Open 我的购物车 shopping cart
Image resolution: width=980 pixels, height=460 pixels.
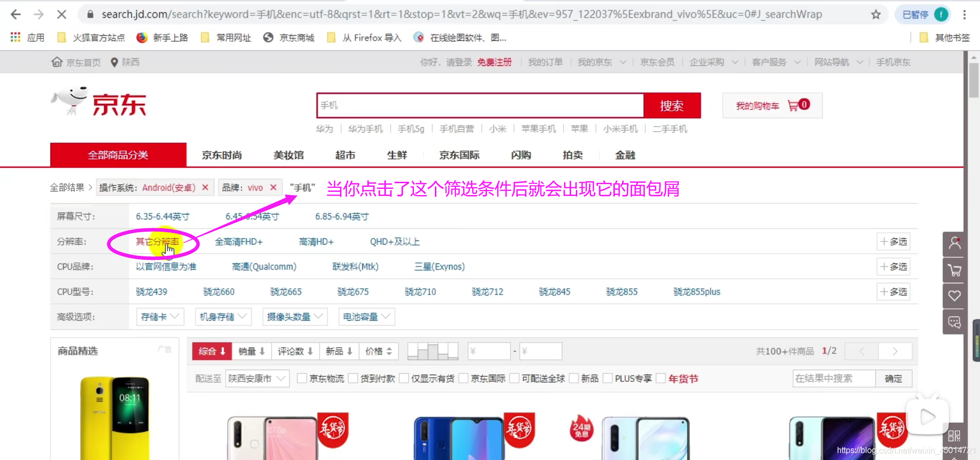pos(772,106)
